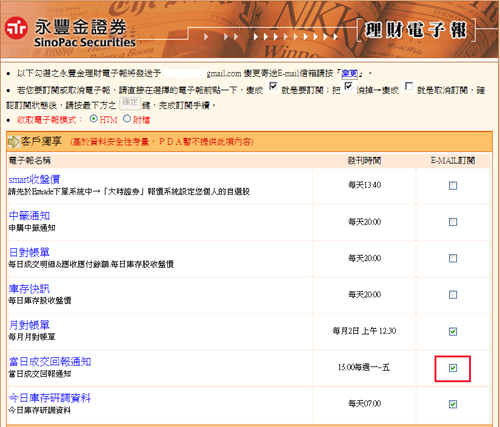Click the 每天07:00 publish time cell
Viewport: 500px width, 427px height.
pos(364,404)
